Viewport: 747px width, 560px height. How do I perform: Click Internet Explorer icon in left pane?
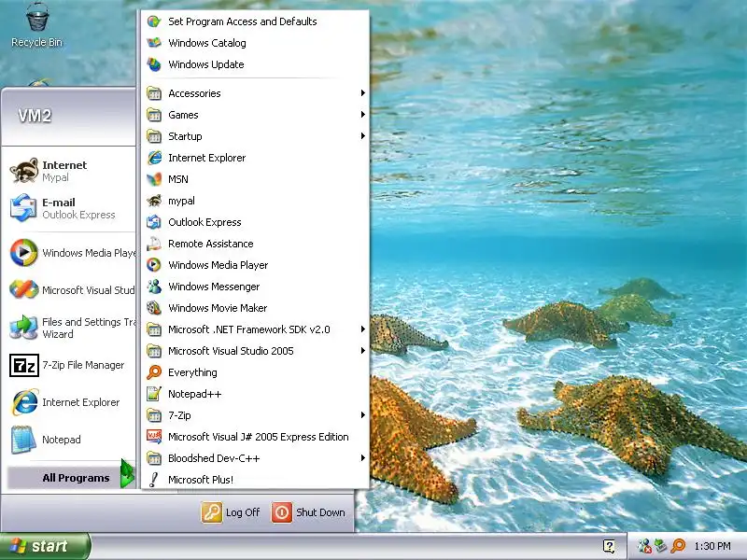point(24,402)
